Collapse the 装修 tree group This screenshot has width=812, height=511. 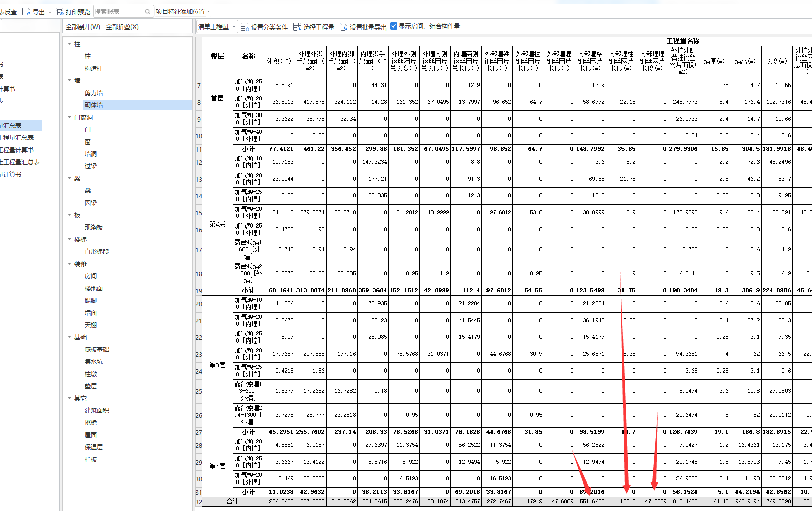[70, 264]
